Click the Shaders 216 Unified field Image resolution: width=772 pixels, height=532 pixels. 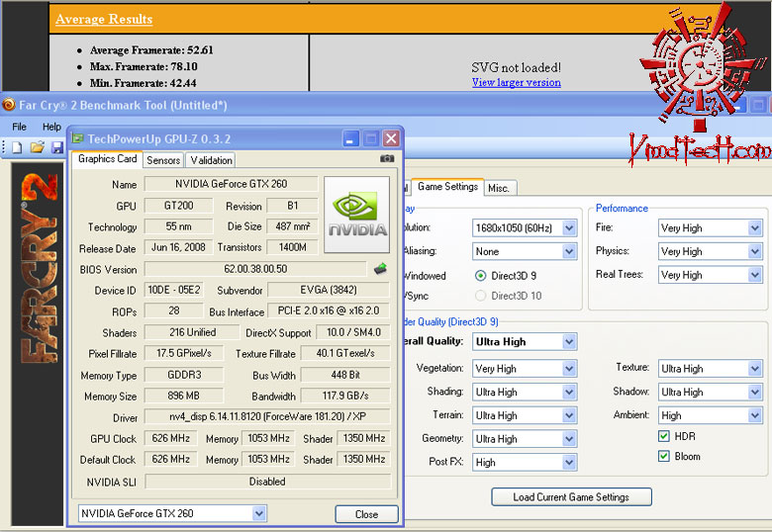pos(192,332)
